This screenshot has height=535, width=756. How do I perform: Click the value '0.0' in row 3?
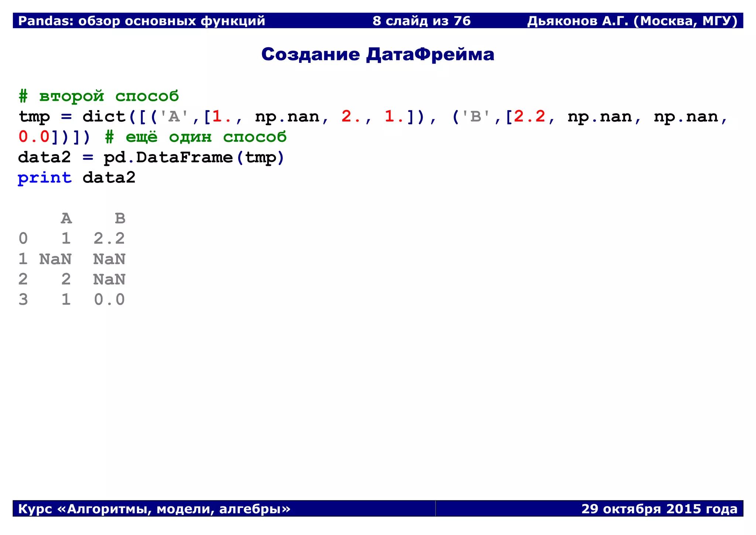click(109, 300)
